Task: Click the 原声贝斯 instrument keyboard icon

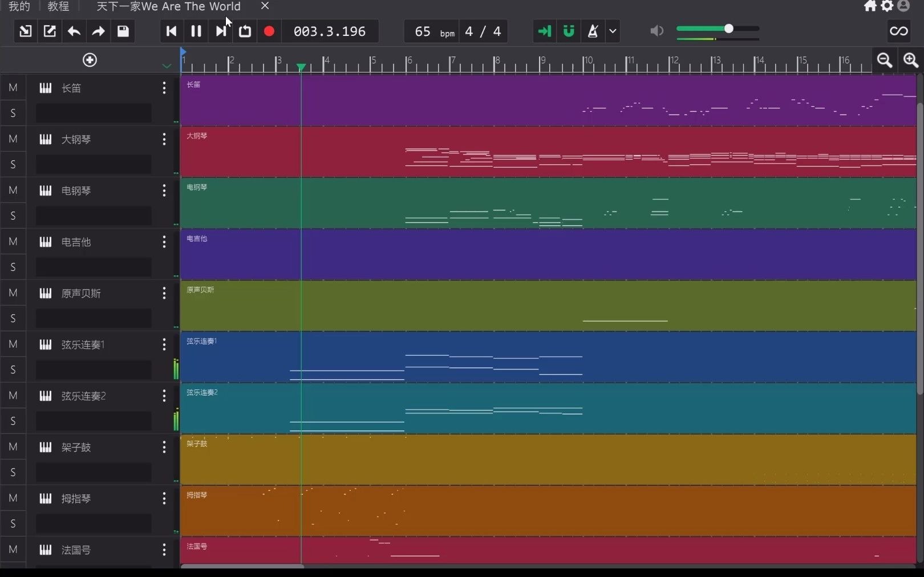Action: tap(46, 293)
